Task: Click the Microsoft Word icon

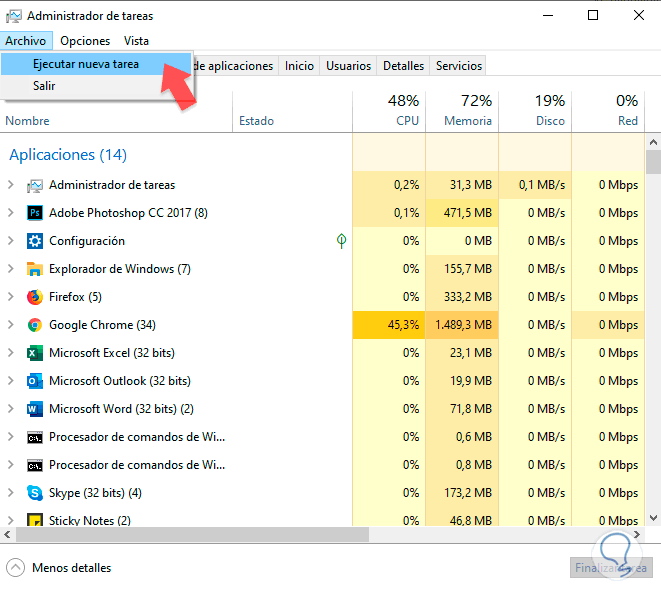Action: point(35,409)
